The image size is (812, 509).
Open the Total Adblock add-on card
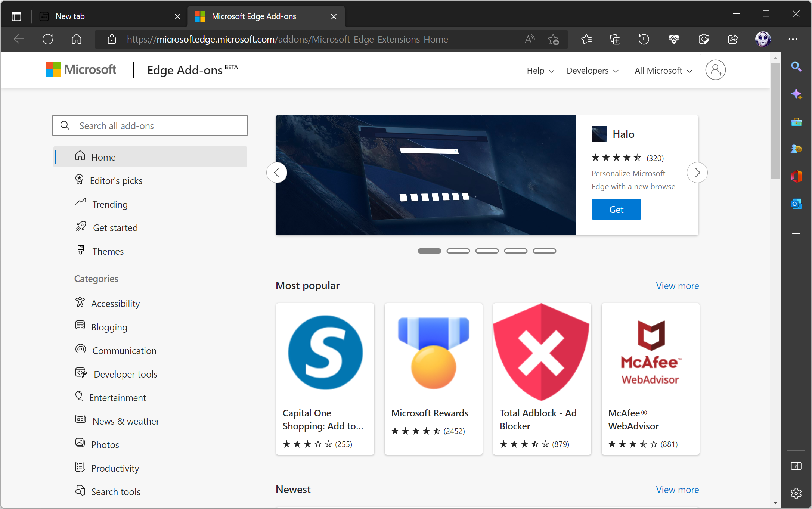[542, 379]
